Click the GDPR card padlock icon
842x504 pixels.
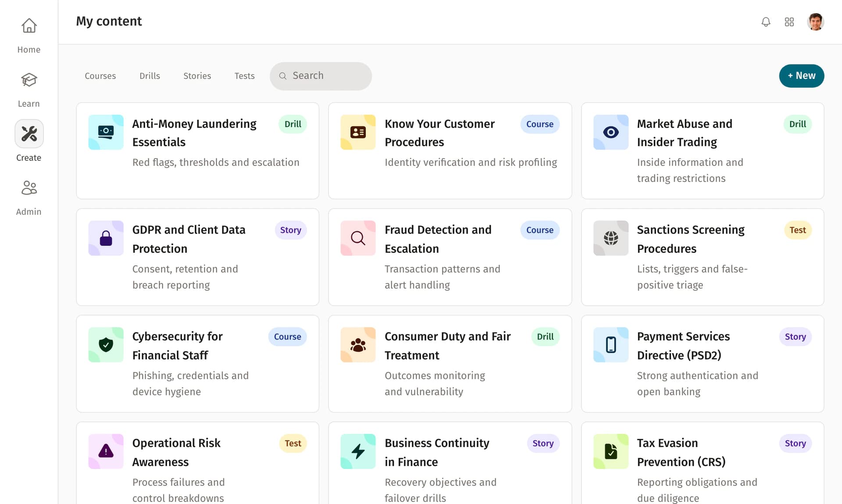(105, 238)
